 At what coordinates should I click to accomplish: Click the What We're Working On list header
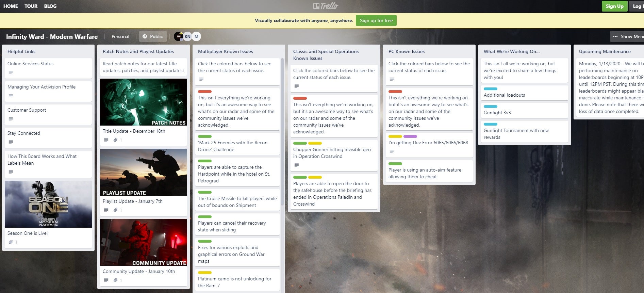[512, 51]
